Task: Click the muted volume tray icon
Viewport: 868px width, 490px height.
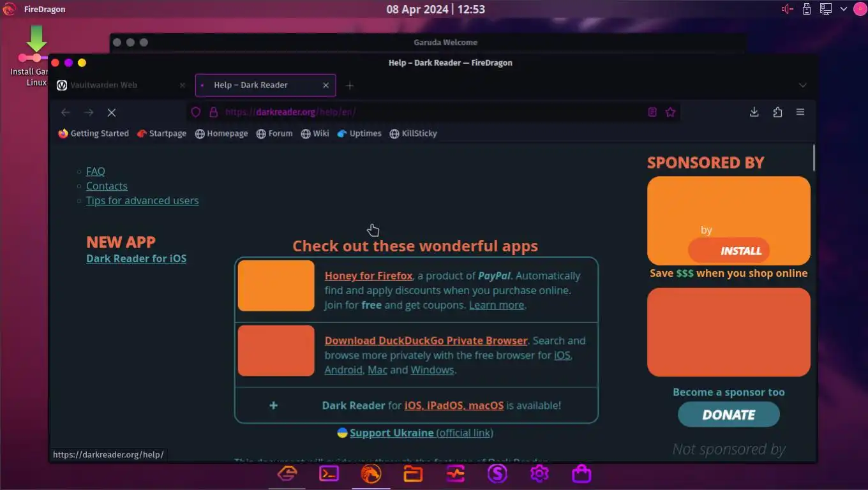Action: click(x=788, y=9)
